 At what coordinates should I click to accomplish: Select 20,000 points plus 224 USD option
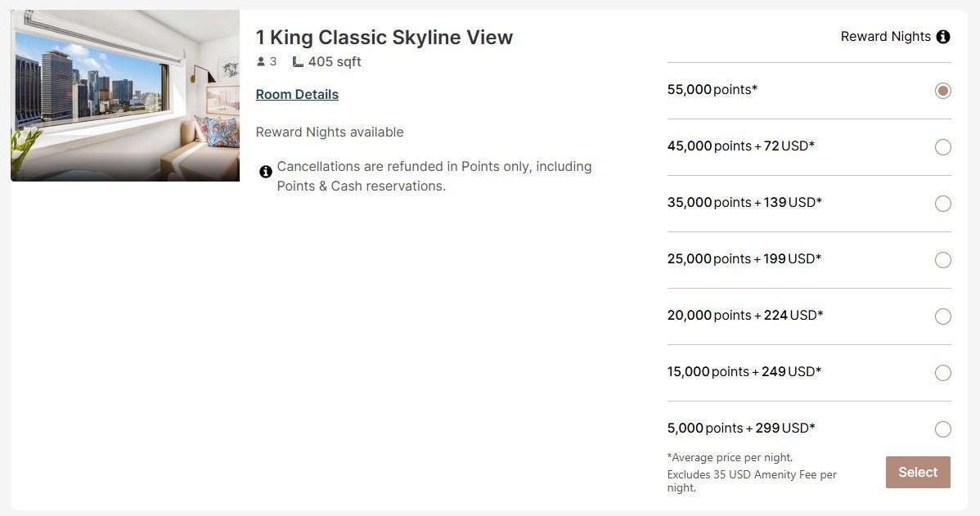(942, 316)
